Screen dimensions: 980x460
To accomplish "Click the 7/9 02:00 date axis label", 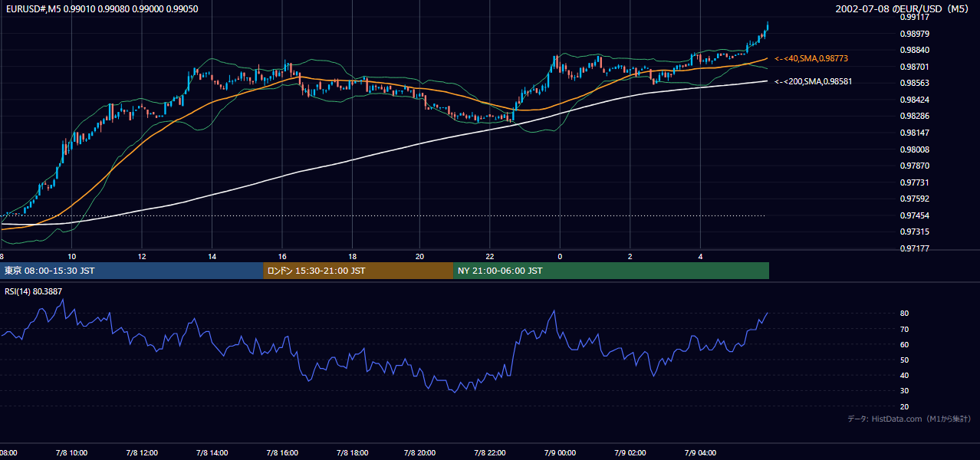I will click(630, 453).
